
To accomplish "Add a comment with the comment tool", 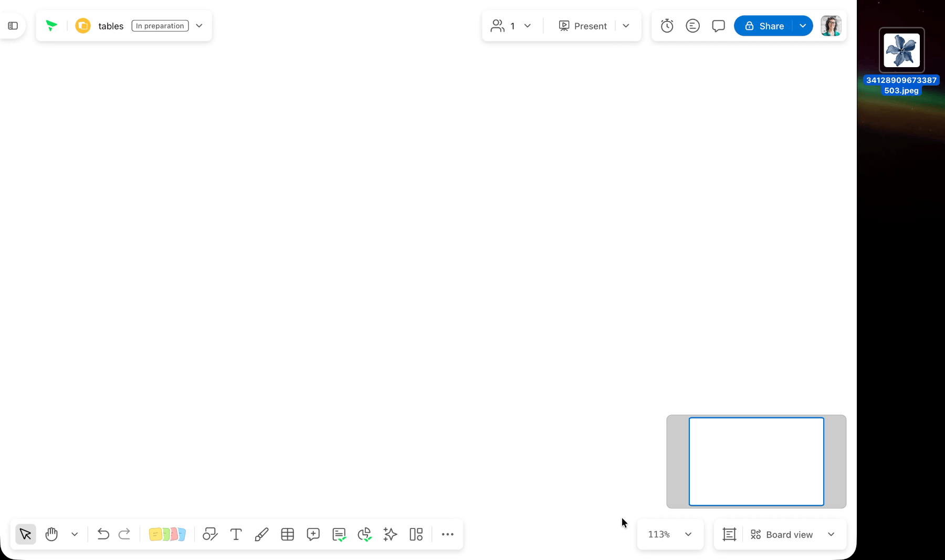I will 313,534.
